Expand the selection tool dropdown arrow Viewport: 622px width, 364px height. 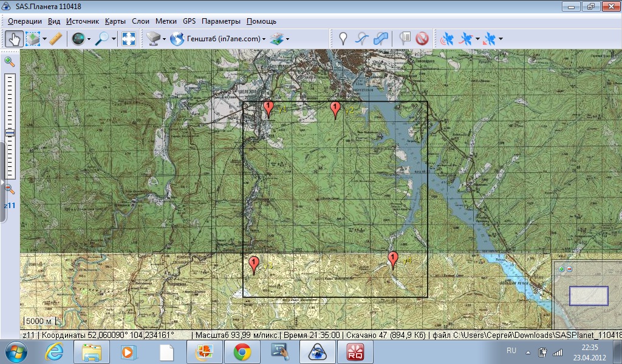pos(45,39)
